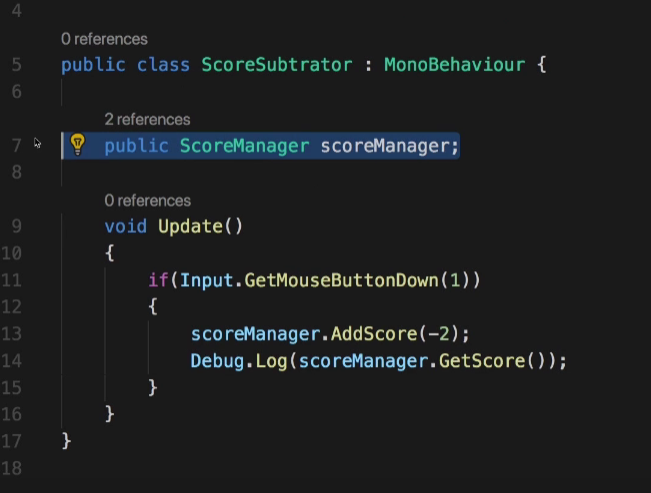Click AddScore method call on line 13
This screenshot has width=651, height=493.
point(374,334)
